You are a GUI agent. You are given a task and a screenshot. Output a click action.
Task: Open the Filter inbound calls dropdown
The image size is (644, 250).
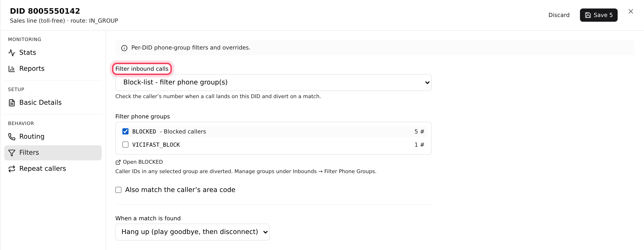coord(273,82)
